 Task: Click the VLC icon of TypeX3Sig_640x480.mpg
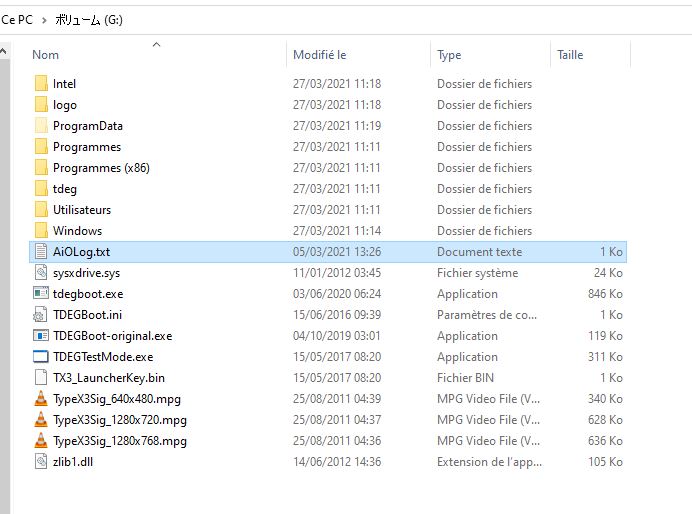coord(41,398)
